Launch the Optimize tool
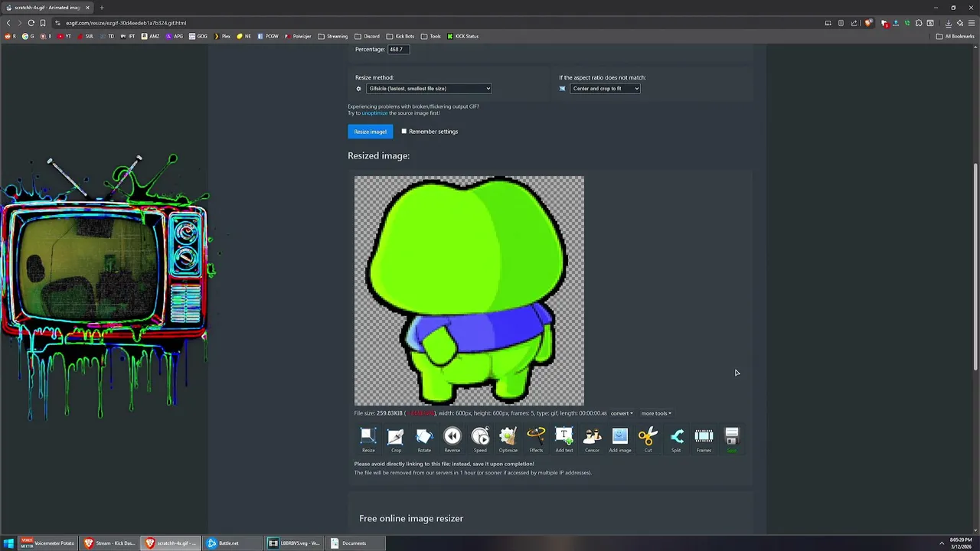 pos(508,440)
